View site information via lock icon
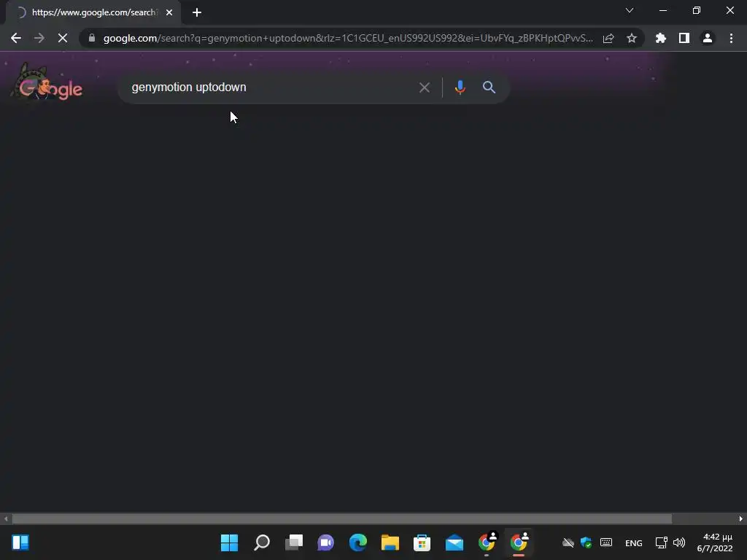 click(x=92, y=38)
